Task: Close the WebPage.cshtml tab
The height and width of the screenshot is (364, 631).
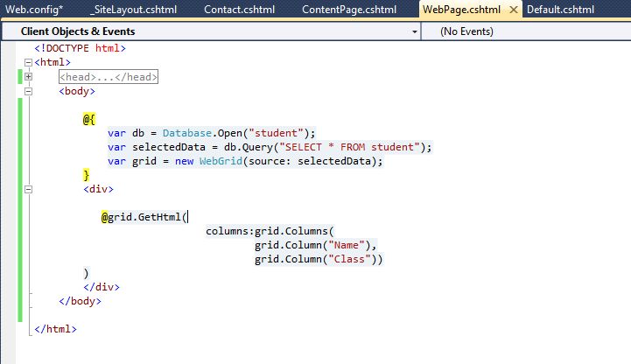Action: coord(514,10)
